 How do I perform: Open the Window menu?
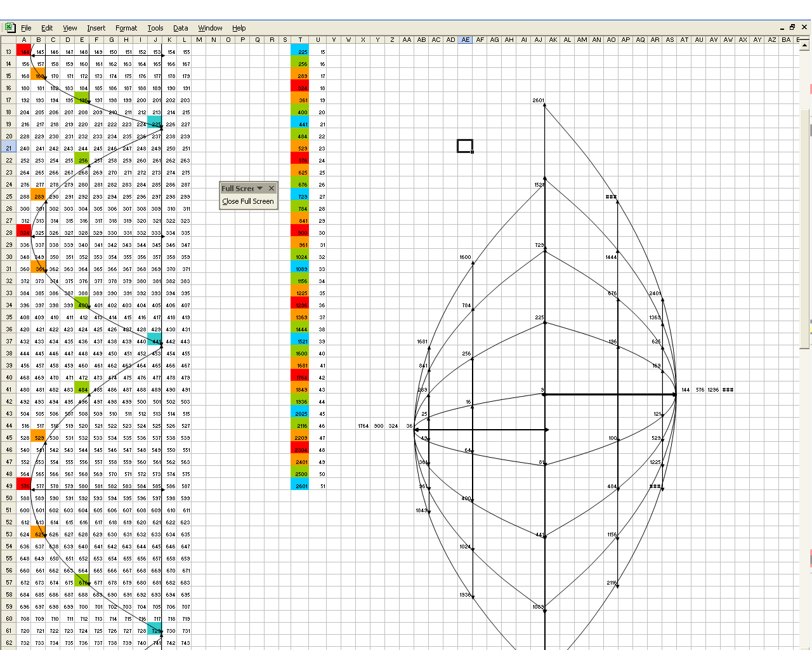coord(210,28)
